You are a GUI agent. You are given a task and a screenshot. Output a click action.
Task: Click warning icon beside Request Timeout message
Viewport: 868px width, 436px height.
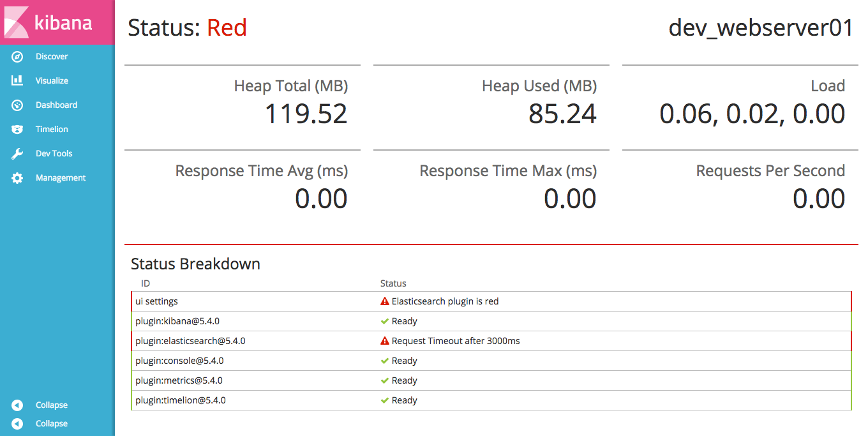(x=384, y=341)
